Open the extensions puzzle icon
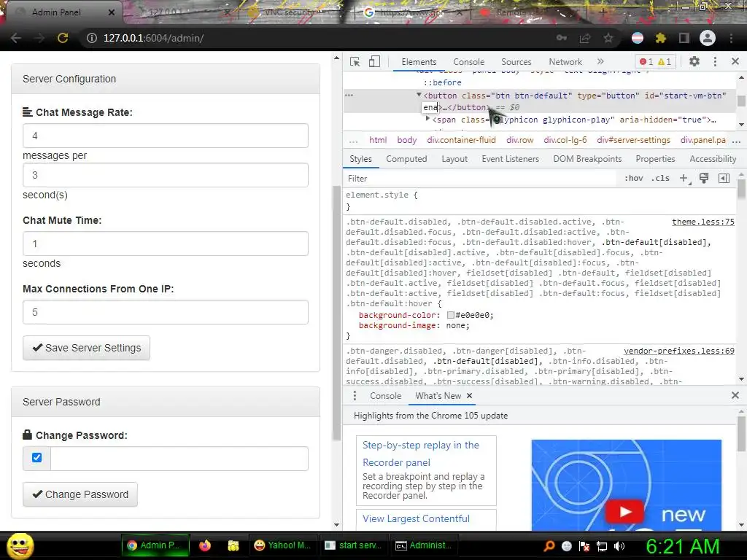 (x=661, y=38)
